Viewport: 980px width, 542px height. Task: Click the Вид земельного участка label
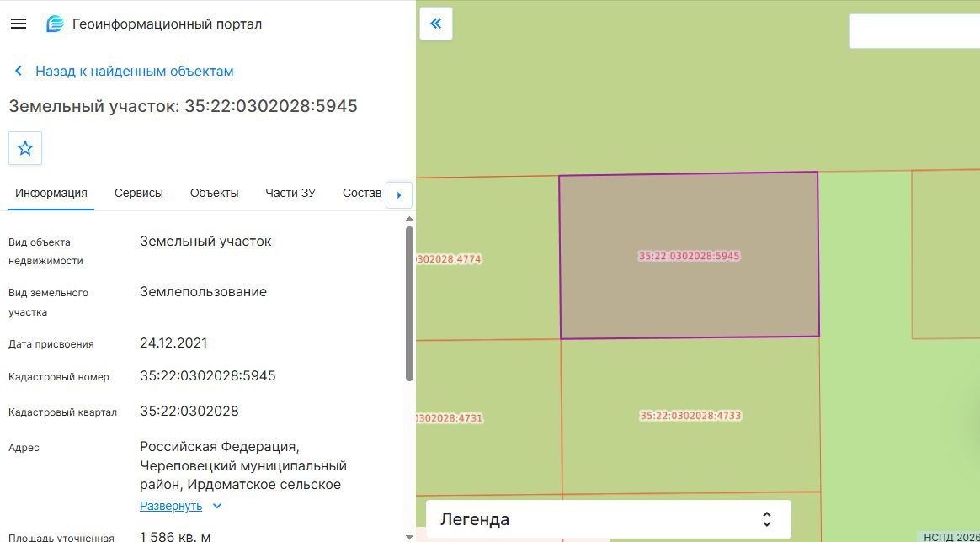coord(48,302)
